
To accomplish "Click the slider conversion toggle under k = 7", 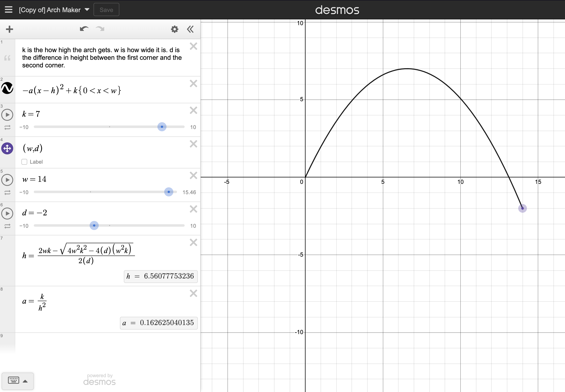I will [7, 127].
